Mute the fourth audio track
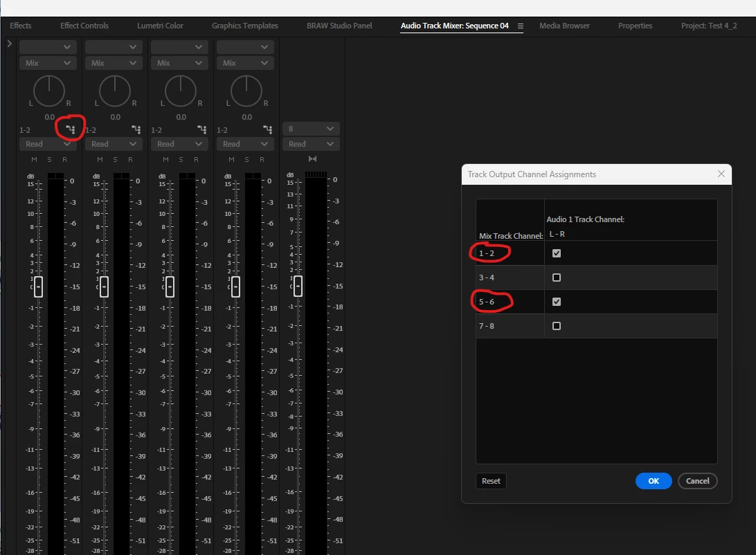The image size is (756, 555). [231, 159]
